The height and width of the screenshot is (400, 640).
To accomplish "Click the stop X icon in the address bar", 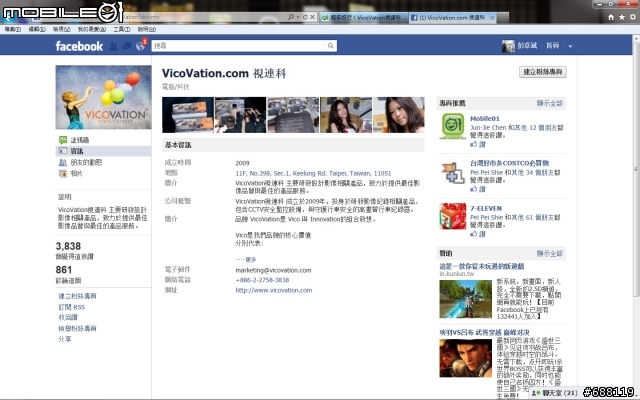I will click(312, 17).
